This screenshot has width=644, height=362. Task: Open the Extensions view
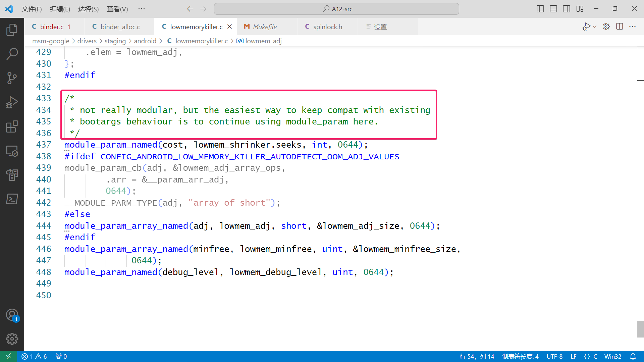(x=12, y=126)
